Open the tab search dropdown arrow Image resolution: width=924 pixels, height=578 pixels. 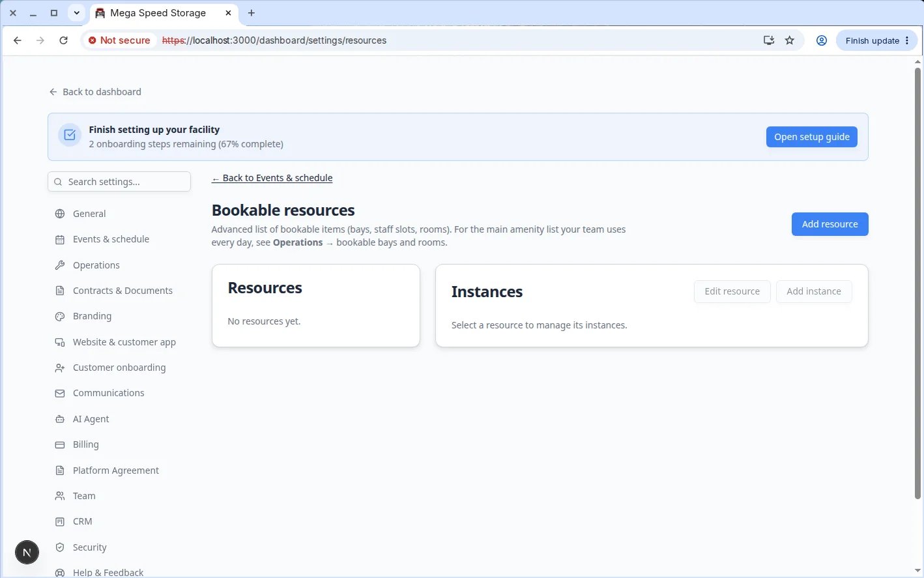76,12
